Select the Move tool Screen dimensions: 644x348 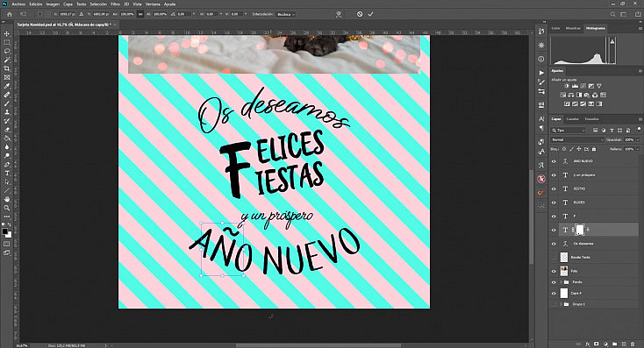click(7, 33)
